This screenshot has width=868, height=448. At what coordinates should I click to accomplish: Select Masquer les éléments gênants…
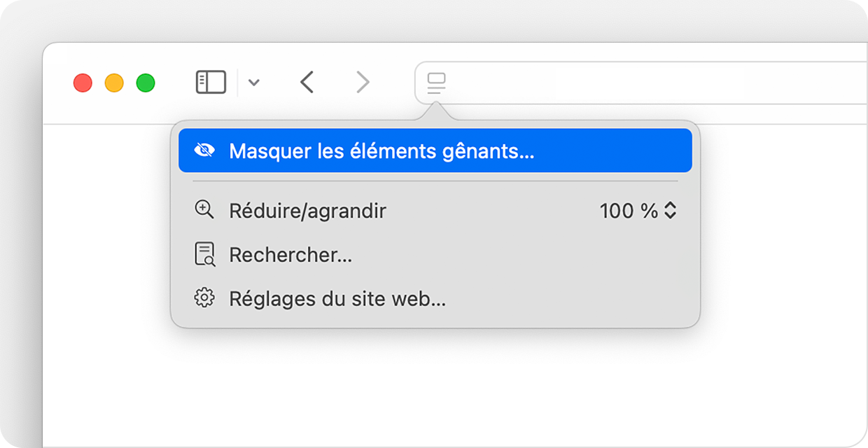[x=381, y=150]
